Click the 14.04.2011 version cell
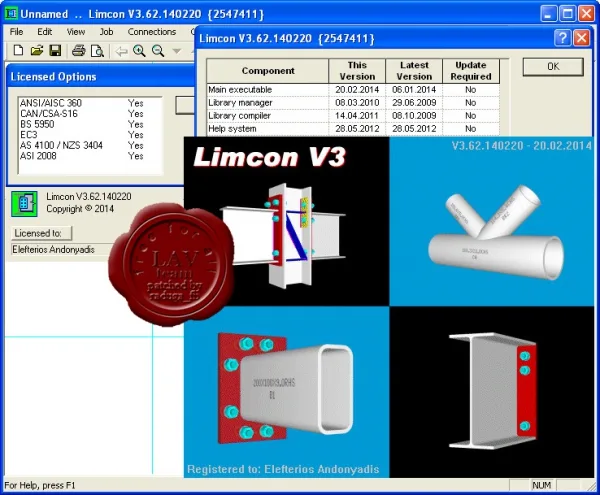The image size is (600, 495). pos(357,116)
